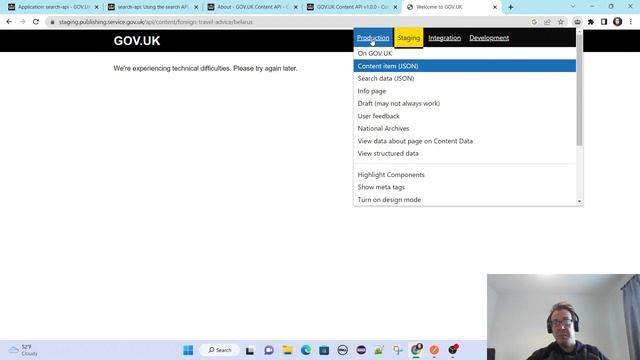Click the webcam video thumbnail
Viewport: 640px width, 360px height.
coord(563,317)
